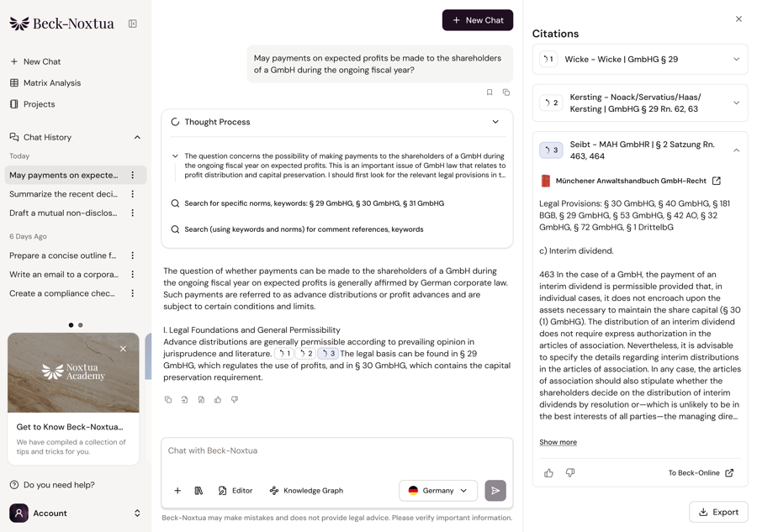Click inline citation marker 1
This screenshot has width=757, height=532.
(x=285, y=354)
